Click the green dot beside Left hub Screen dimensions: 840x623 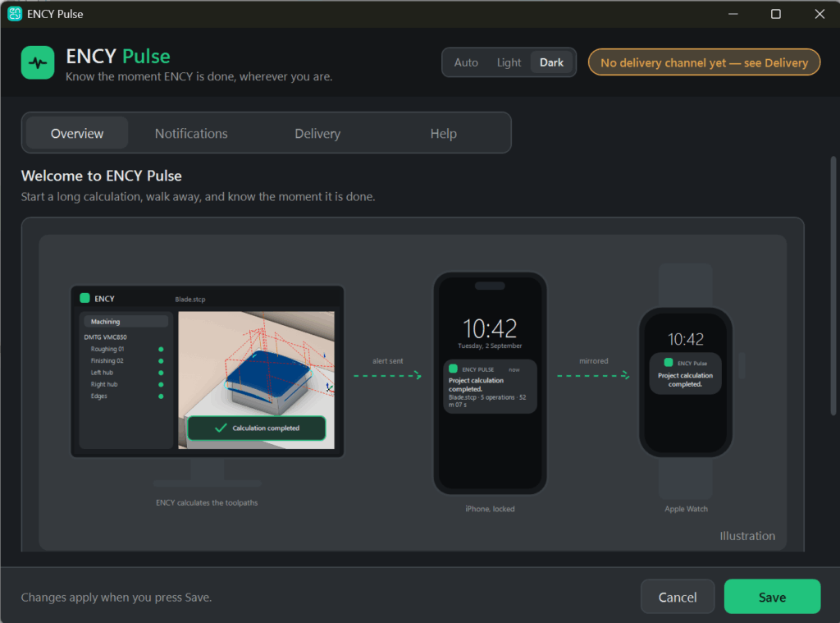161,373
